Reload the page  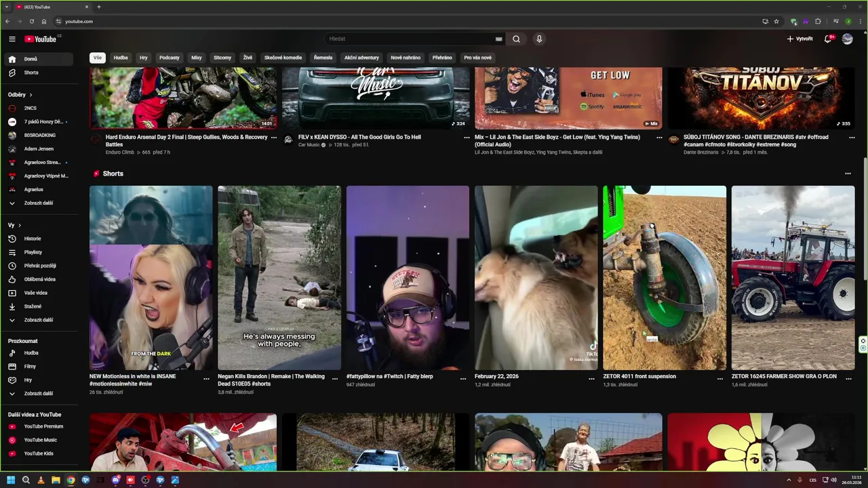coord(31,21)
